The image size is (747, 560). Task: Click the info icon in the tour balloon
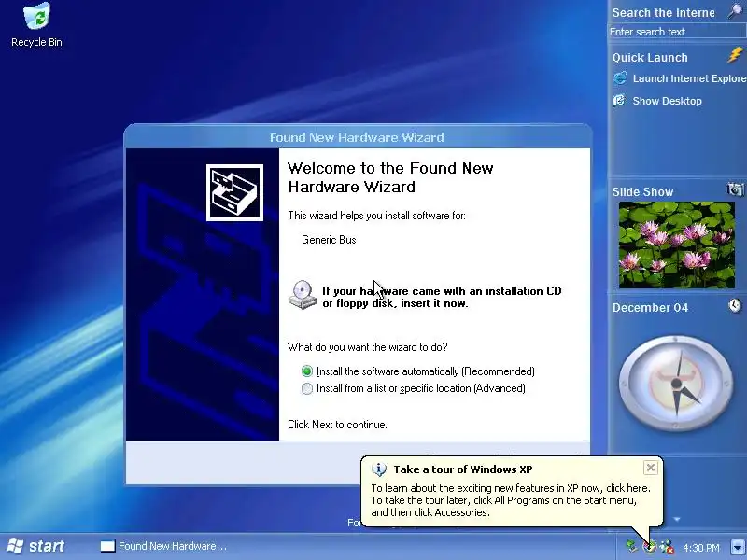[379, 469]
